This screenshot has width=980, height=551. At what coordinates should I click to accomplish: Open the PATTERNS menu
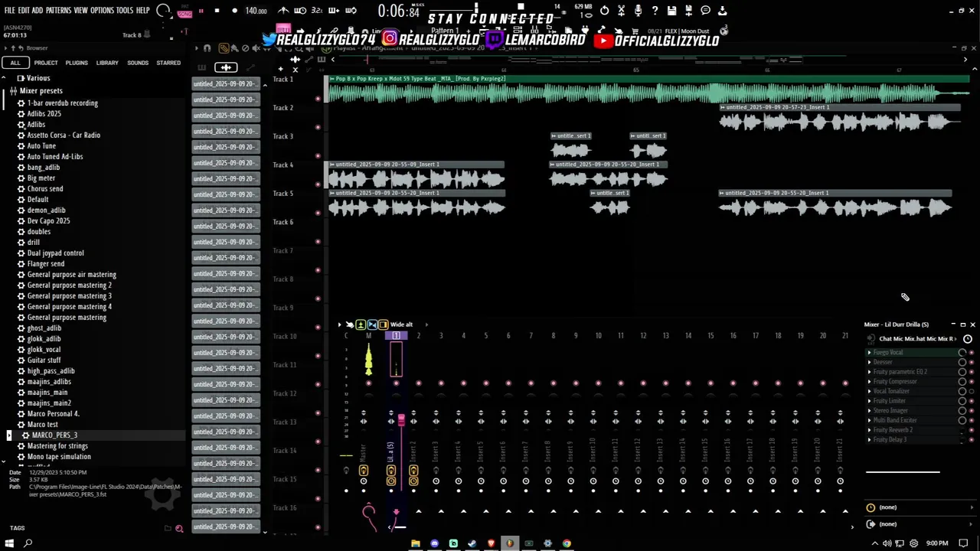tap(58, 11)
